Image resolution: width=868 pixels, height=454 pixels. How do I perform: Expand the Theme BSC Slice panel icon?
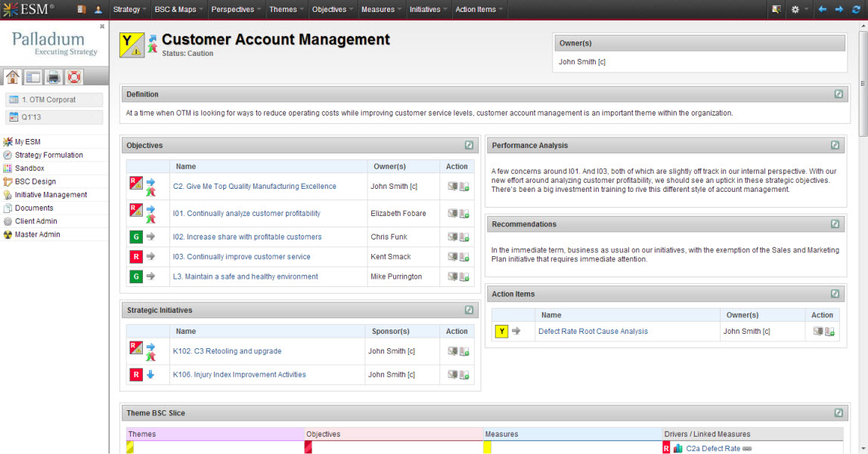click(839, 412)
